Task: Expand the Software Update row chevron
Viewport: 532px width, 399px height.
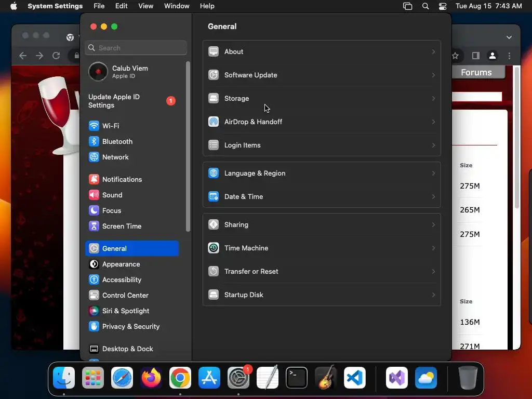Action: (x=434, y=75)
